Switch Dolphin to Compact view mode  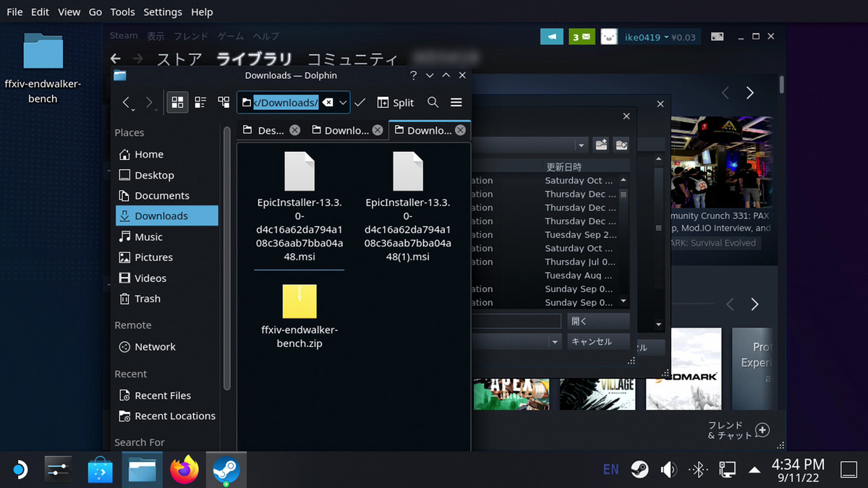200,103
